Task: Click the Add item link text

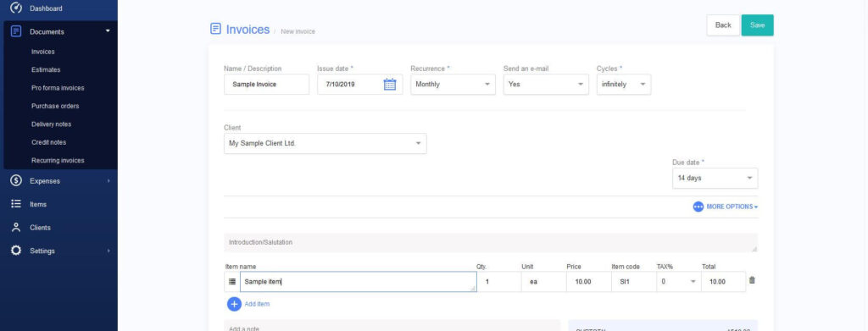Action: pos(257,304)
